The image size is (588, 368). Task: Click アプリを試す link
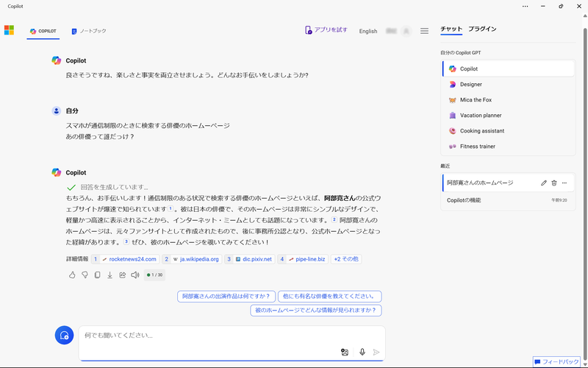tap(326, 30)
